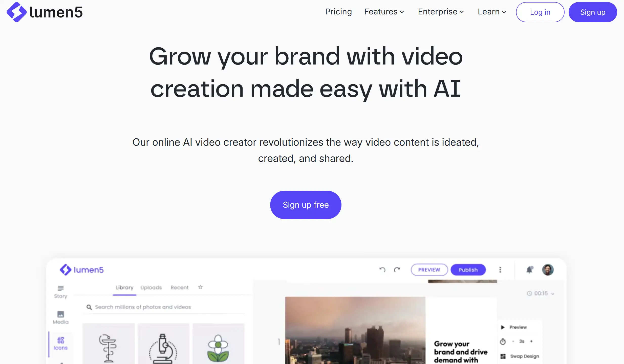Click the Icons panel icon in sidebar

[60, 342]
